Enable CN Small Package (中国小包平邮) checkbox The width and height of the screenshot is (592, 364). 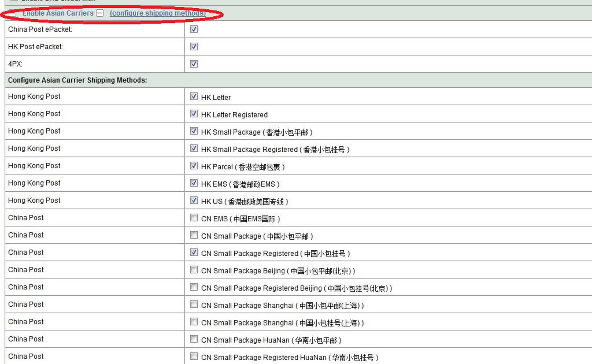pyautogui.click(x=194, y=235)
